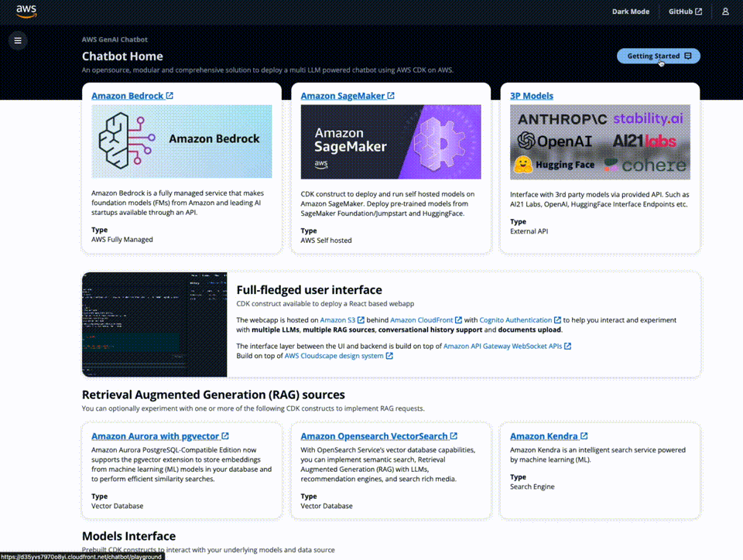743x560 pixels.
Task: Open the Amazon Kendra link
Action: 543,436
